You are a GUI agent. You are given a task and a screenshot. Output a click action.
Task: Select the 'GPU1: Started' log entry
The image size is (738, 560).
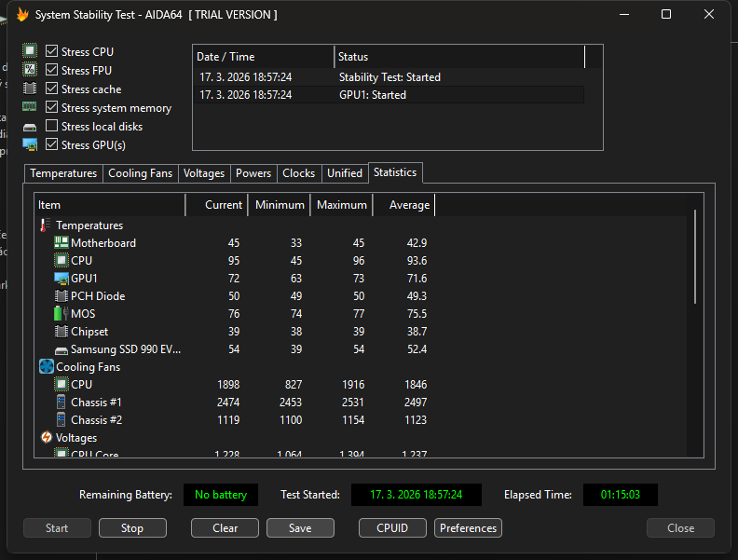pyautogui.click(x=389, y=95)
